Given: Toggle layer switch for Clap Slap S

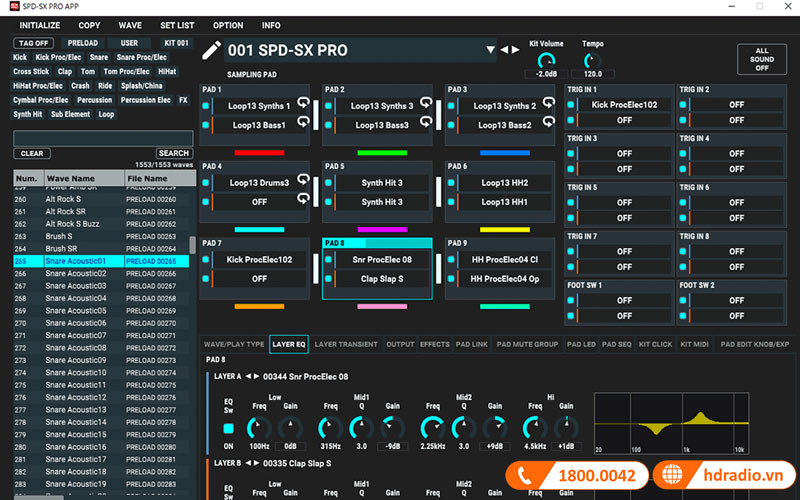Looking at the screenshot, I should (x=328, y=279).
